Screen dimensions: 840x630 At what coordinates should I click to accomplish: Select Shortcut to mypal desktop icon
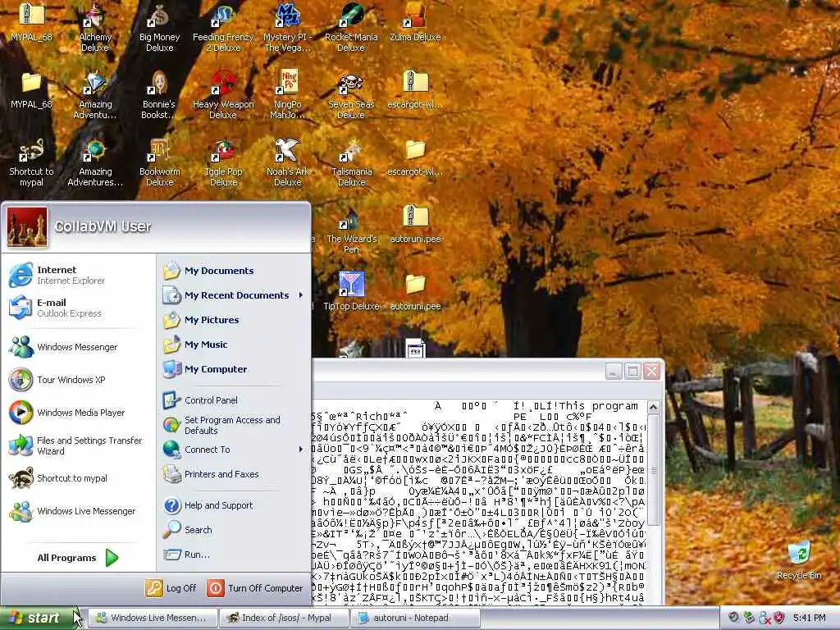[x=31, y=162]
